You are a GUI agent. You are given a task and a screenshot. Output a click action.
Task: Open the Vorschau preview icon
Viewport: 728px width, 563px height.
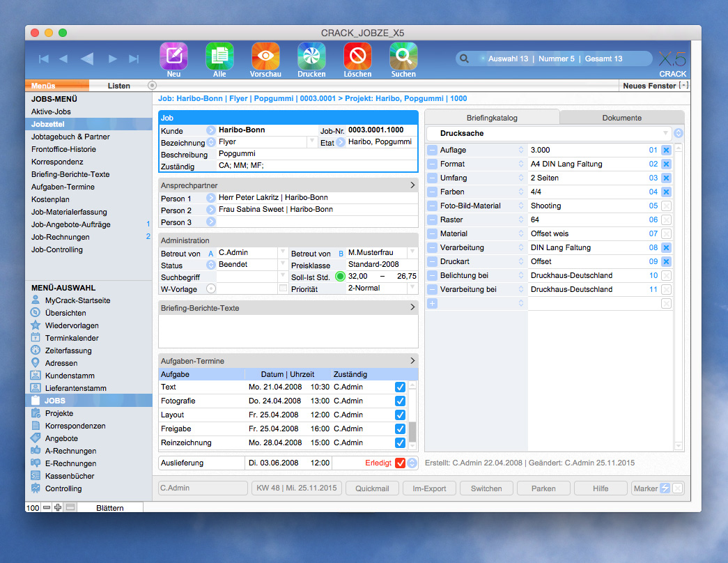[265, 56]
